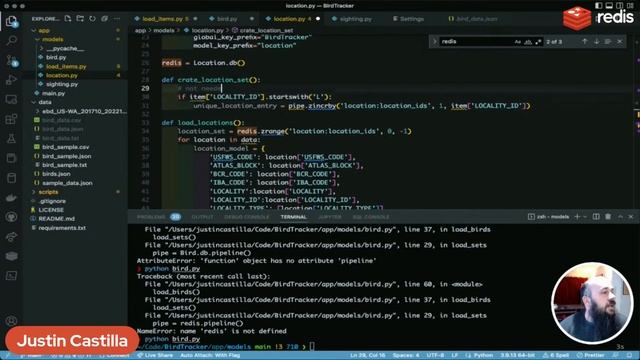Click models segment in breadcrumb
The width and height of the screenshot is (640, 360).
(164, 31)
